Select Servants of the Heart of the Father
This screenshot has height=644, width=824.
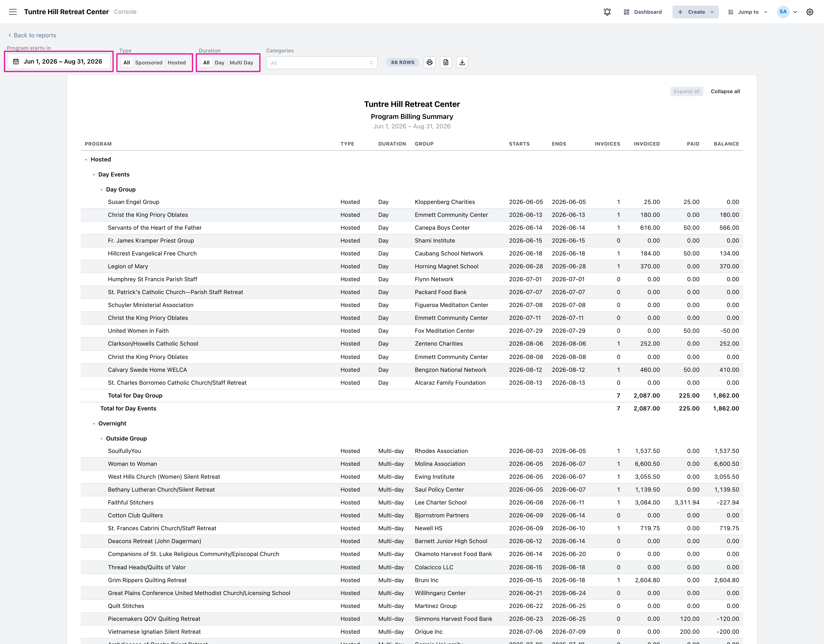(x=412, y=228)
